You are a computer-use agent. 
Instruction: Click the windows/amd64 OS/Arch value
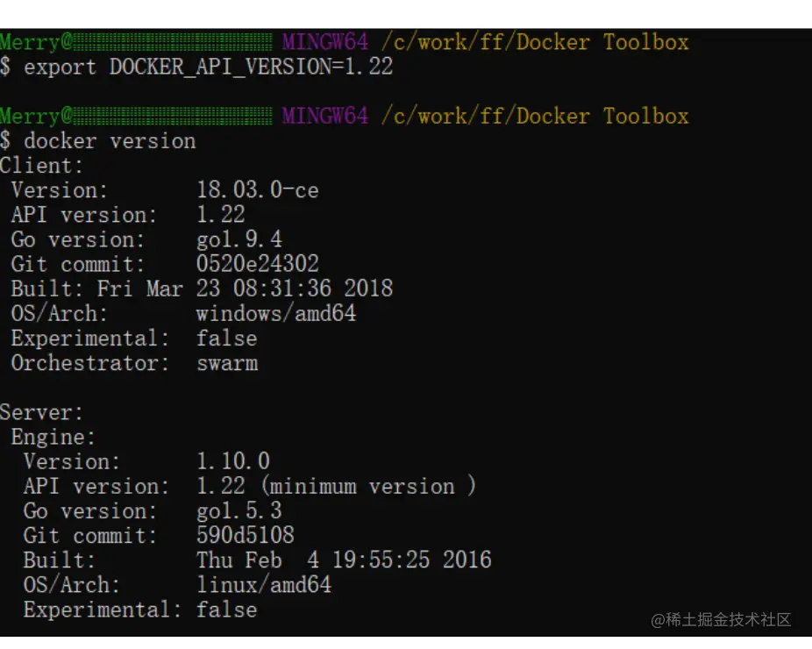pos(276,313)
